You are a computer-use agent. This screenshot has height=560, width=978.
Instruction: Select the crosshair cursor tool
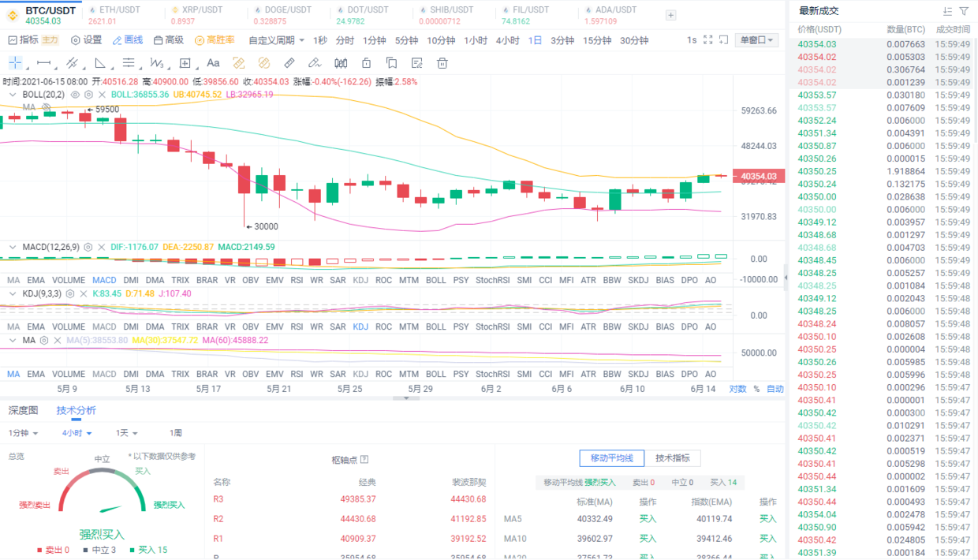tap(15, 63)
